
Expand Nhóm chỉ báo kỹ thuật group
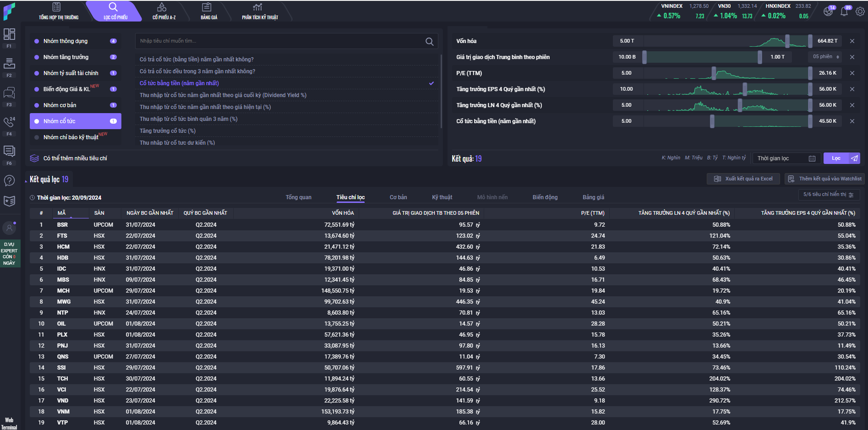[x=76, y=137]
